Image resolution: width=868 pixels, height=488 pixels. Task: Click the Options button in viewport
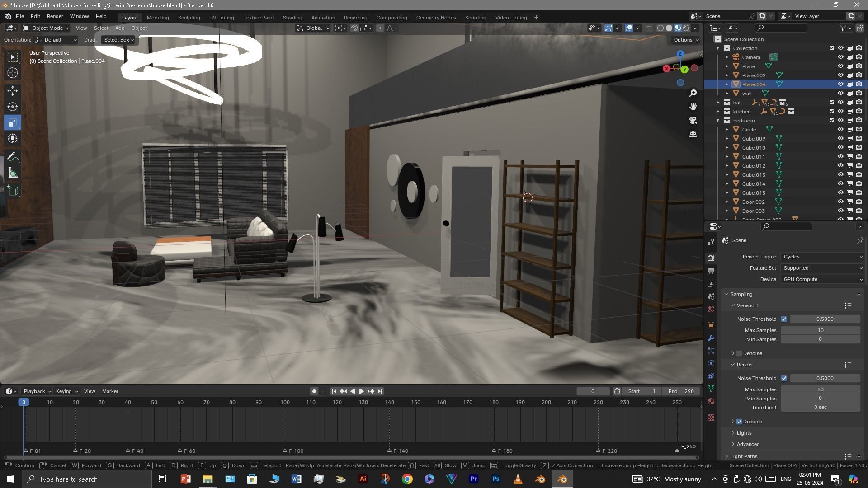click(686, 40)
